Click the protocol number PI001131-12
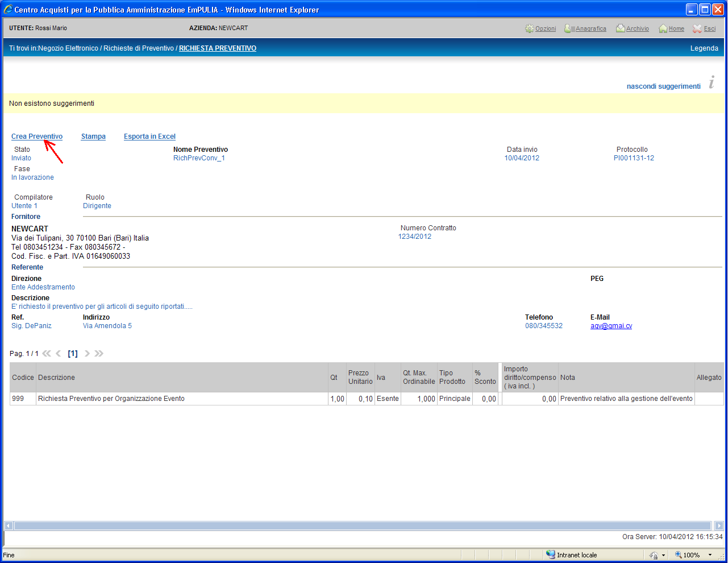The height and width of the screenshot is (563, 728). 634,158
